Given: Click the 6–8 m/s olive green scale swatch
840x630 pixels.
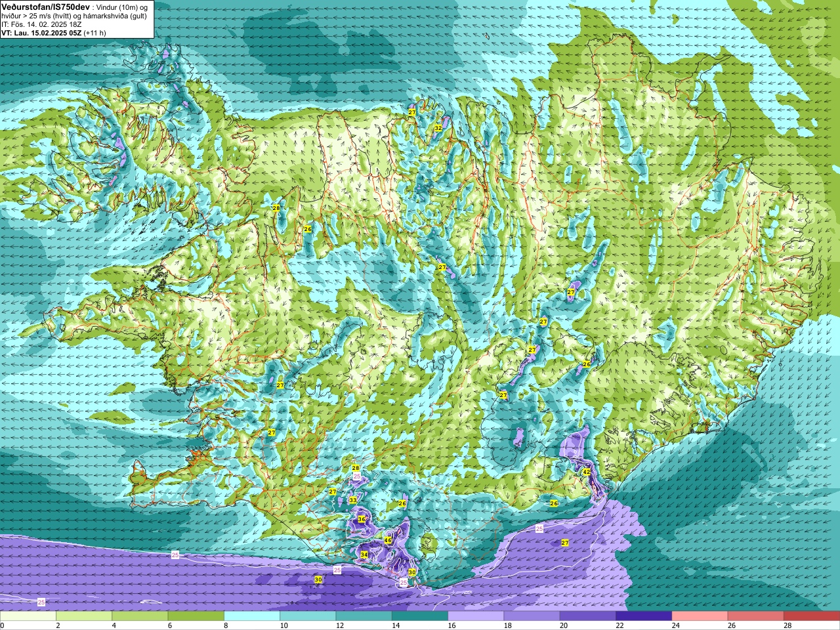Looking at the screenshot, I should [196, 616].
